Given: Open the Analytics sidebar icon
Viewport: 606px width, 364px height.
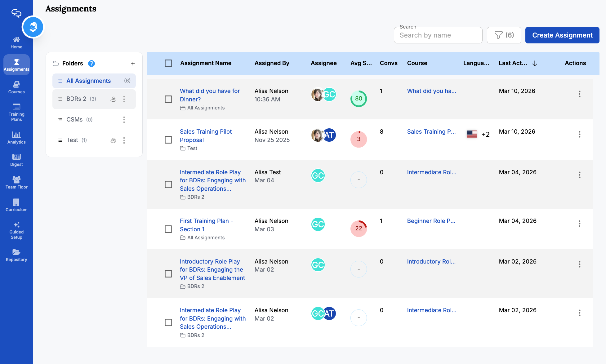Looking at the screenshot, I should pyautogui.click(x=16, y=137).
